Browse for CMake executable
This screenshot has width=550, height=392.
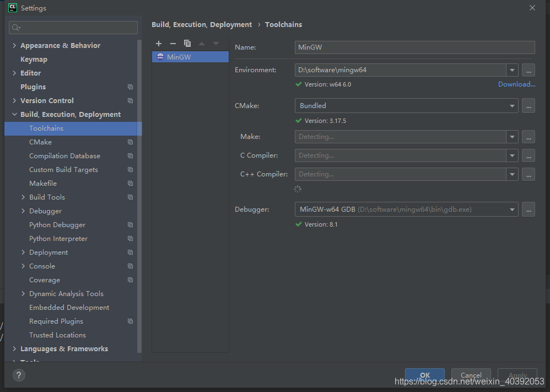click(529, 106)
